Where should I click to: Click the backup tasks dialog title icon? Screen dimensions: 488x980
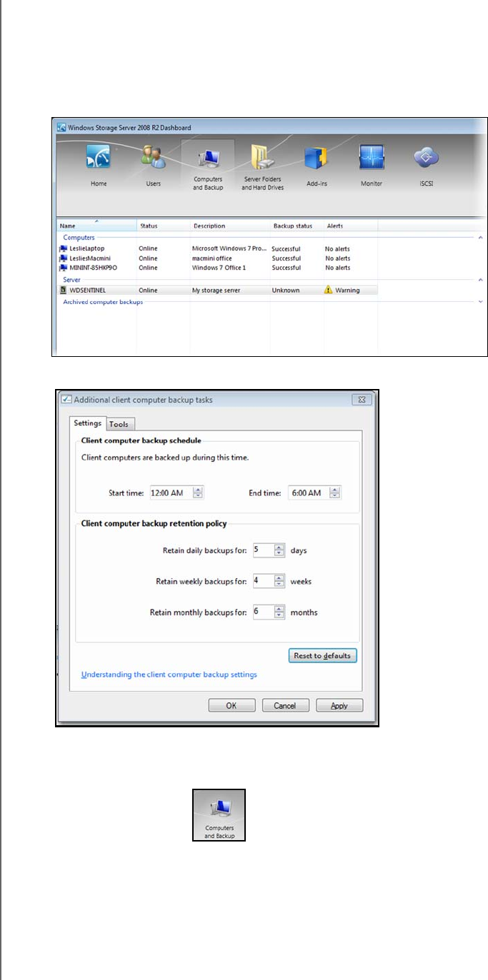tap(66, 400)
